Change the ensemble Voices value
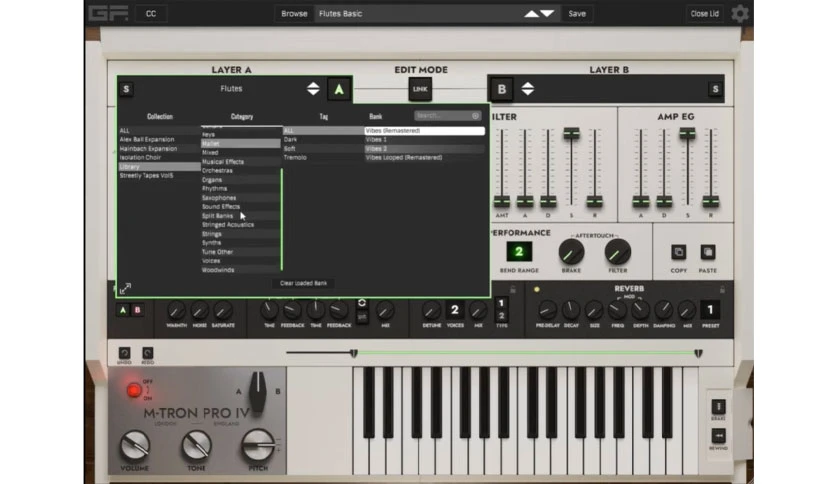 (455, 310)
